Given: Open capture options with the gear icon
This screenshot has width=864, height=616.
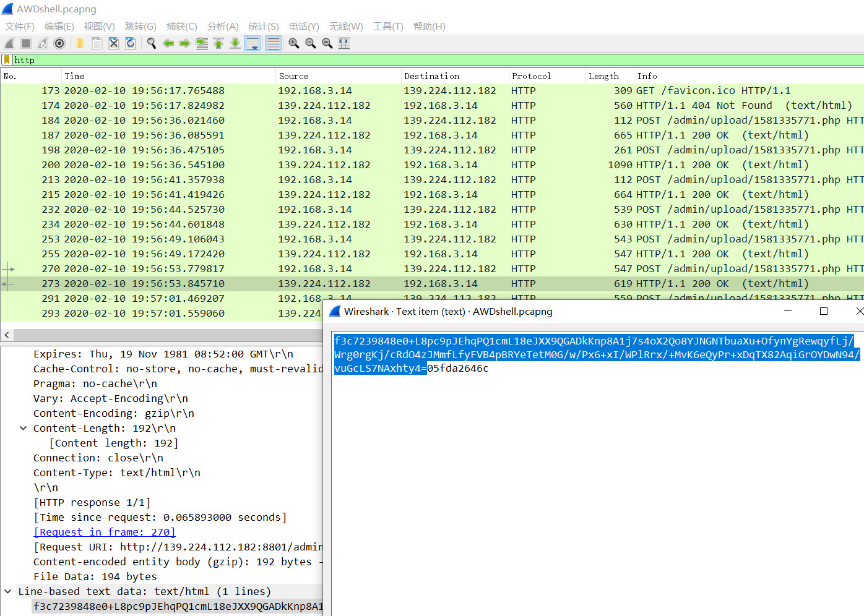Looking at the screenshot, I should pos(59,43).
